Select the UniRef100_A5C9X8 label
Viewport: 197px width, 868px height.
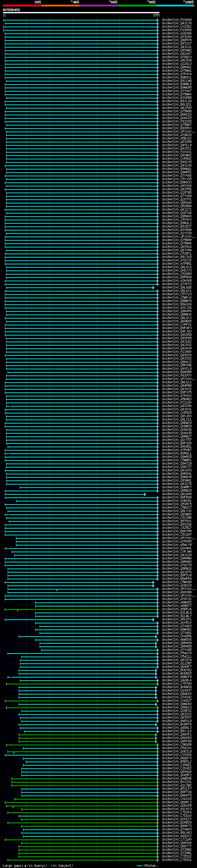pyautogui.click(x=177, y=60)
